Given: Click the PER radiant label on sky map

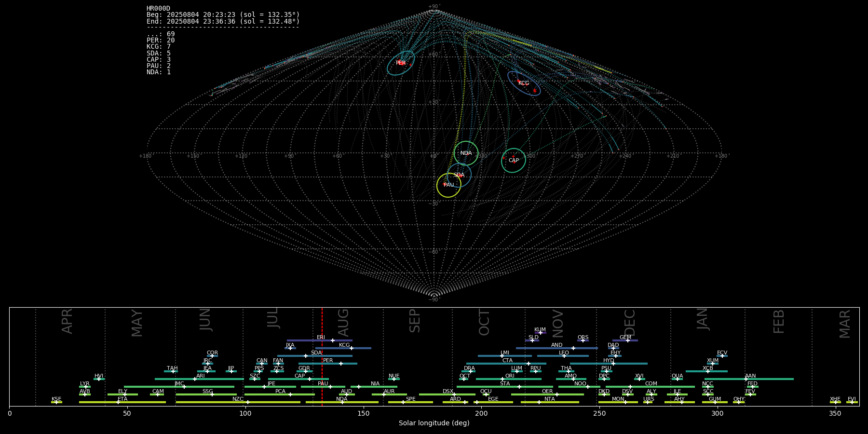Looking at the screenshot, I should point(401,63).
